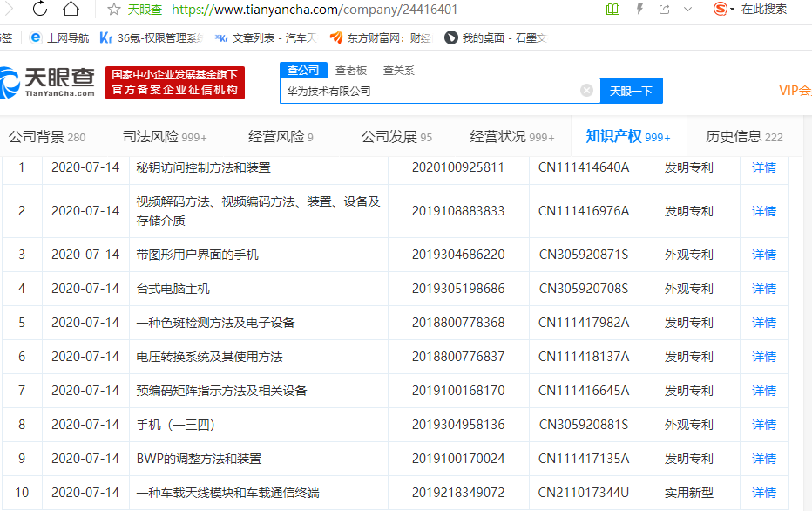Viewport: 812px width, 511px height.
Task: Open 详情 for 手机（一三四）
Action: coord(764,425)
